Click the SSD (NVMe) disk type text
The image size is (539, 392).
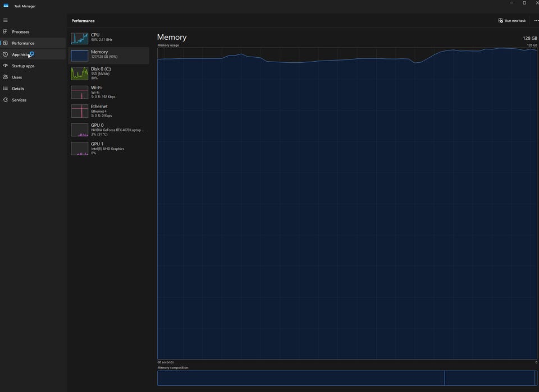(100, 74)
